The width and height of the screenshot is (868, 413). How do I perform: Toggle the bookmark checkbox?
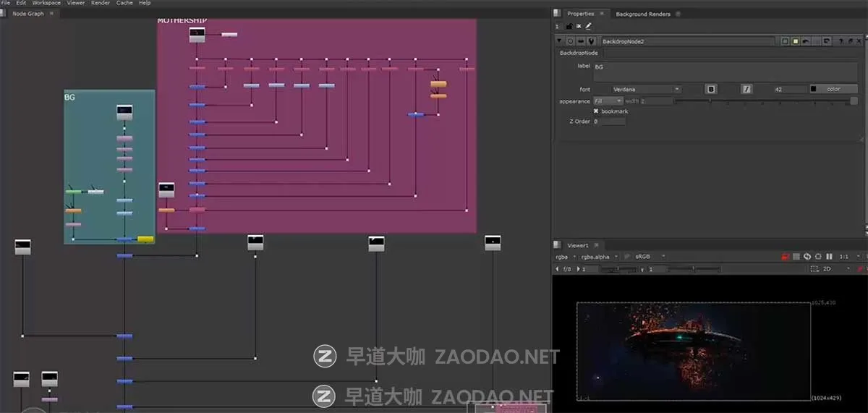click(x=596, y=111)
